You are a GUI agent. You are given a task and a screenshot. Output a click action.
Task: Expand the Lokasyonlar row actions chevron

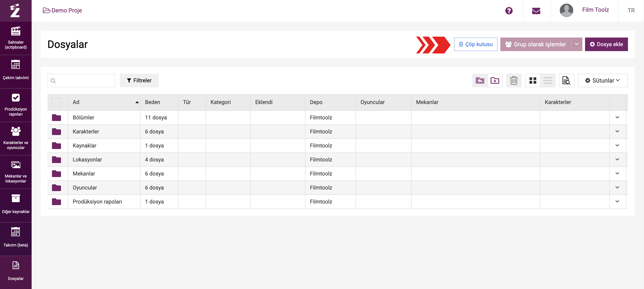617,159
